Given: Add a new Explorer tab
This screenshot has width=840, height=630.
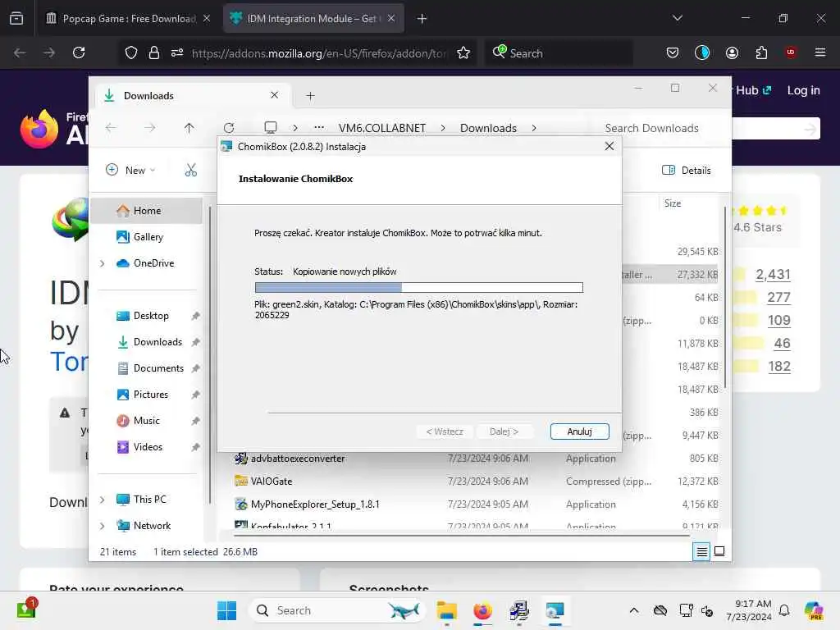Looking at the screenshot, I should [x=310, y=96].
